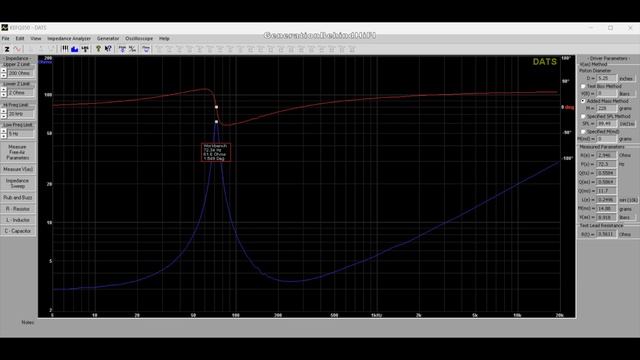
Task: Increase the Upper Z Limit stepper
Action: (x=4, y=71)
